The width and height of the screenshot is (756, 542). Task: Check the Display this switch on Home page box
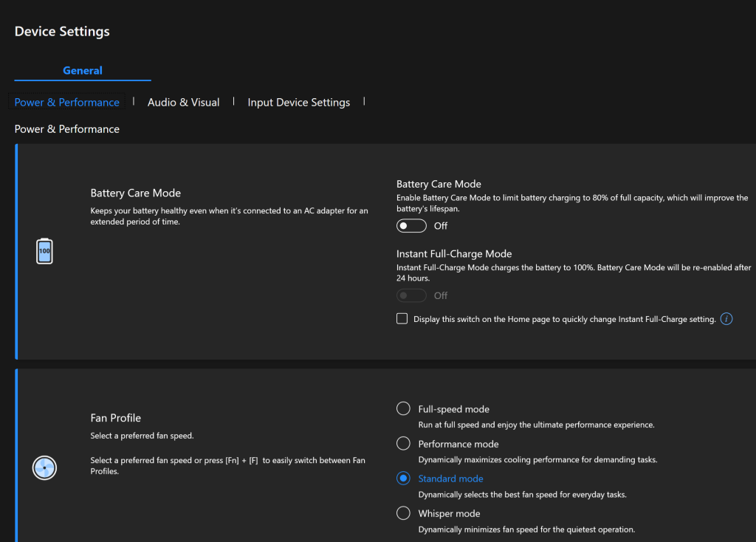[x=402, y=319]
